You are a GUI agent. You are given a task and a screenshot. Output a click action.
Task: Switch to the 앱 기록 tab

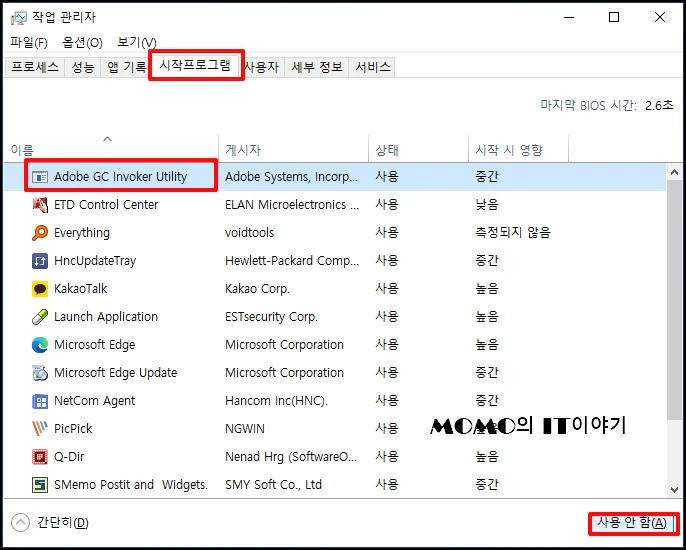(126, 67)
